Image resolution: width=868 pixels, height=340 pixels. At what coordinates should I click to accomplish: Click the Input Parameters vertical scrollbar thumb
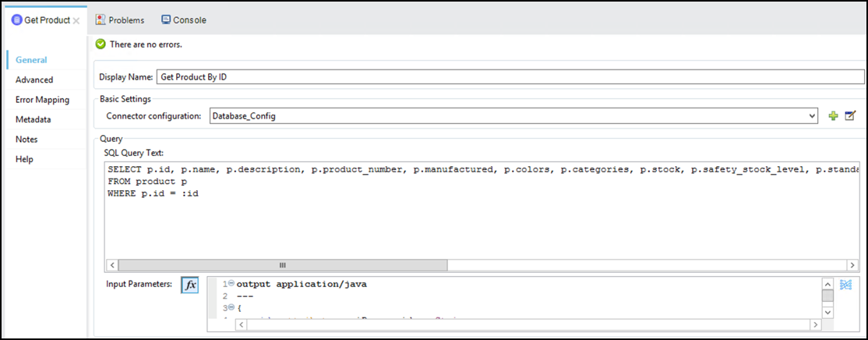point(827,296)
